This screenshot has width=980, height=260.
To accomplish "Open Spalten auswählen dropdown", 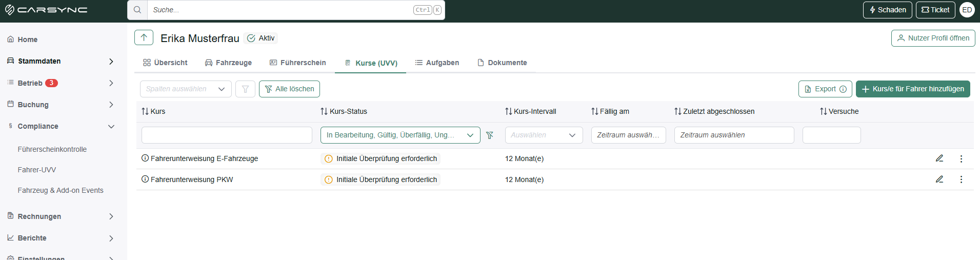I will [x=186, y=89].
